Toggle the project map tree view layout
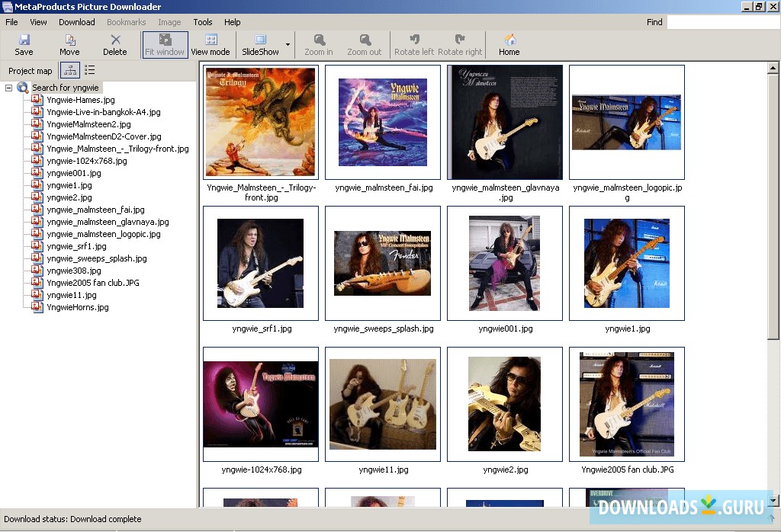This screenshot has width=781, height=532. tap(69, 69)
